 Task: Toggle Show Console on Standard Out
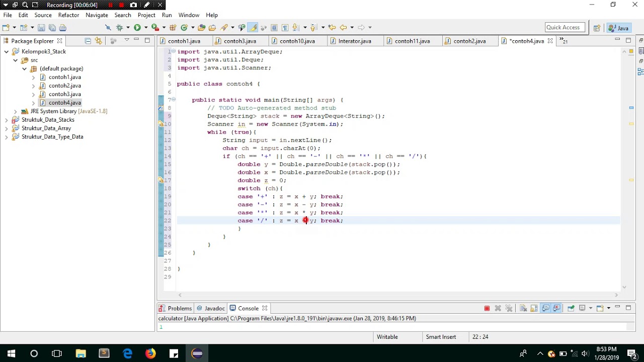tap(545, 308)
